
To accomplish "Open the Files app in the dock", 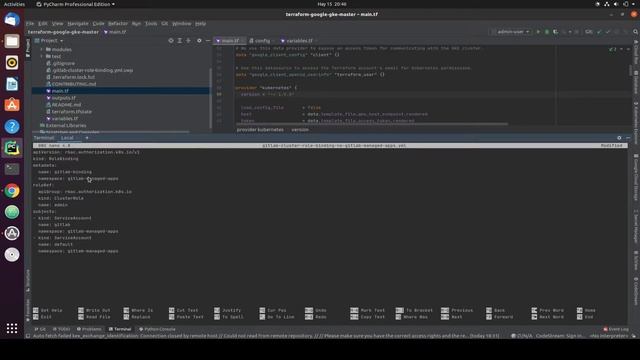I will pos(12,41).
